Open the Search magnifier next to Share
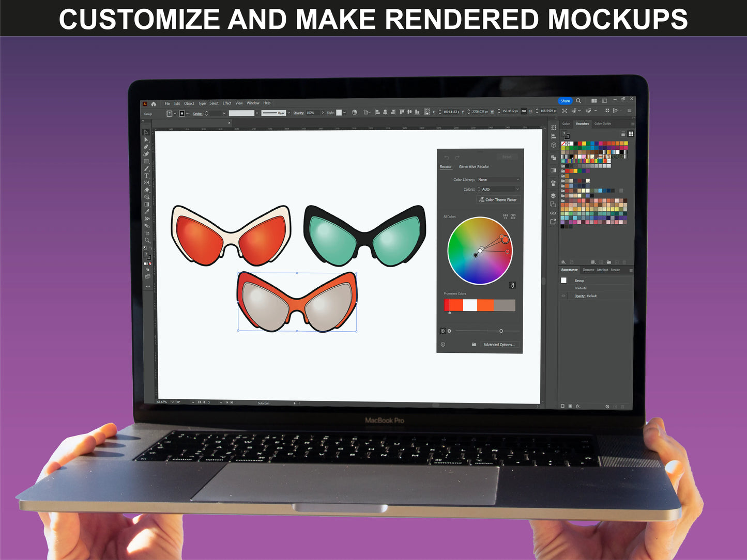The height and width of the screenshot is (560, 747). tap(578, 101)
